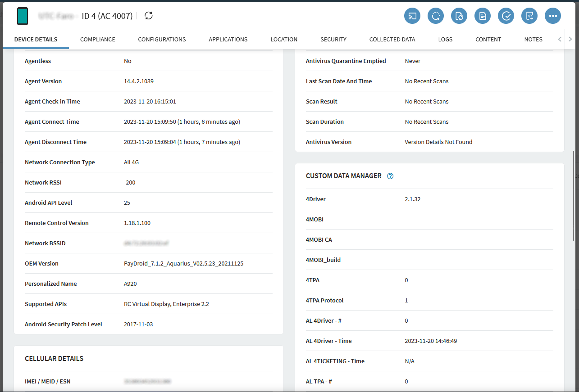The height and width of the screenshot is (392, 579).
Task: Open the Configurations tab
Action: click(x=162, y=39)
